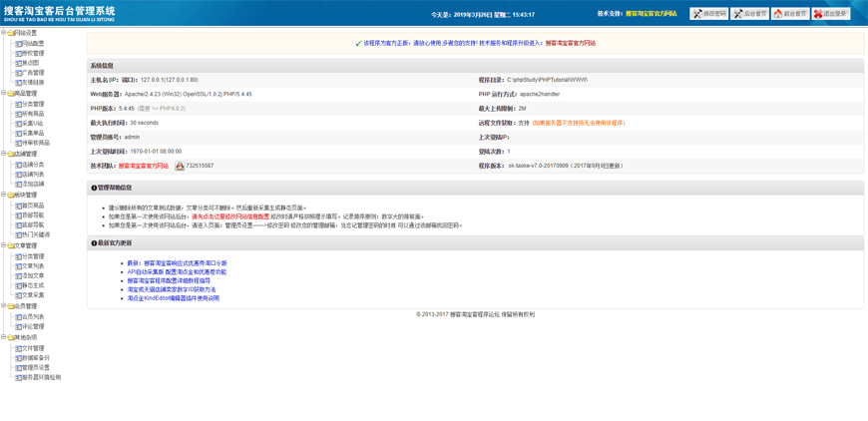Click the red 请先点击这里修改网站信息配置 link
Image resolution: width=868 pixels, height=421 pixels.
coord(230,216)
